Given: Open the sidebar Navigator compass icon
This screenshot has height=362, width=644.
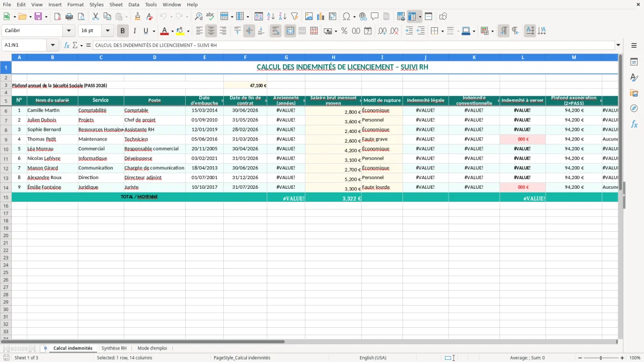Looking at the screenshot, I should click(634, 108).
